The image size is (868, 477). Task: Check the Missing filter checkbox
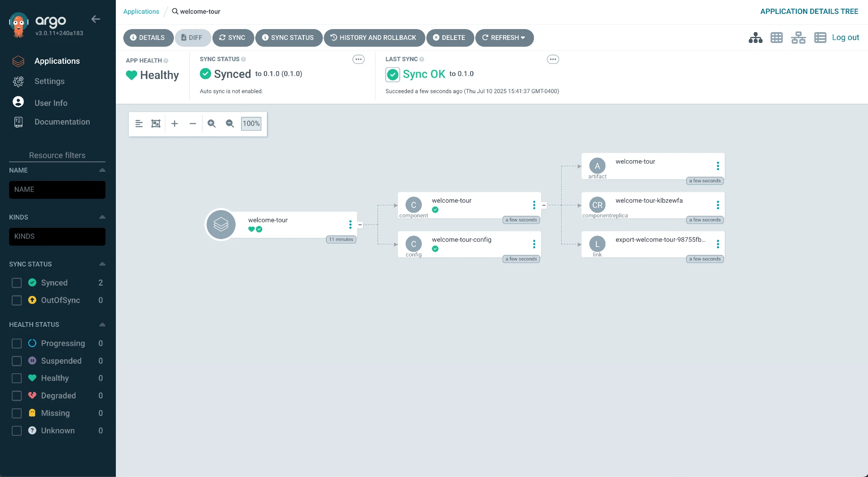coord(16,413)
